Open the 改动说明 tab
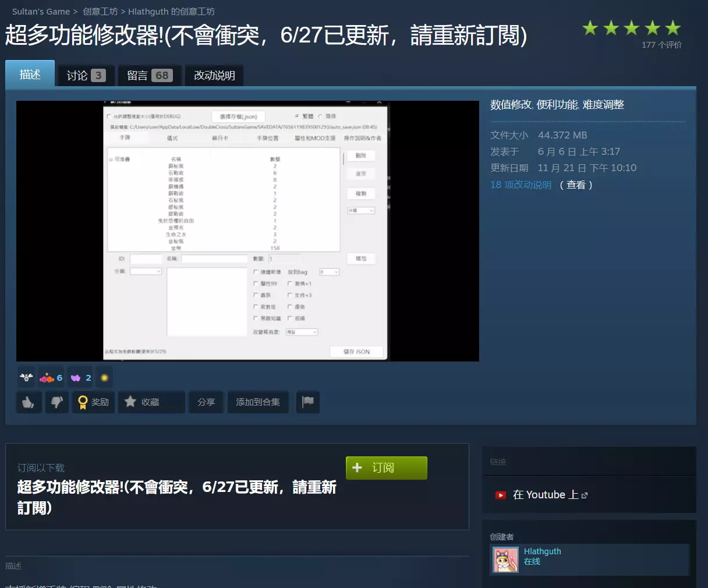The height and width of the screenshot is (588, 708). click(x=214, y=76)
